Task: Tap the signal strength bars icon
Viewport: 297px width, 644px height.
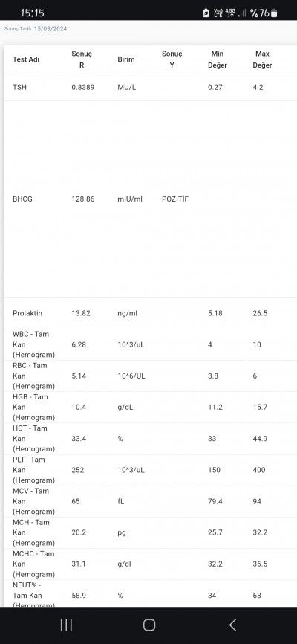Action: 243,13
